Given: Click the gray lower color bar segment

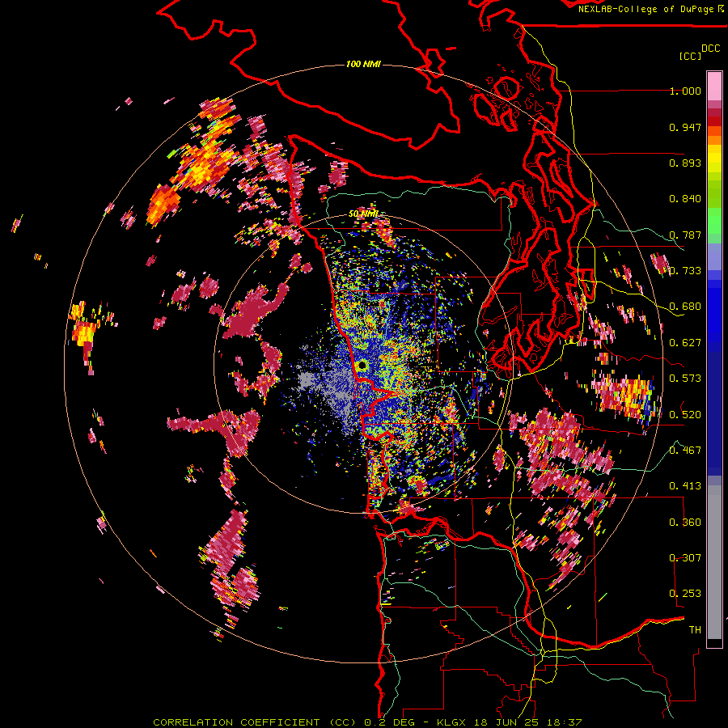Looking at the screenshot, I should click(x=714, y=562).
